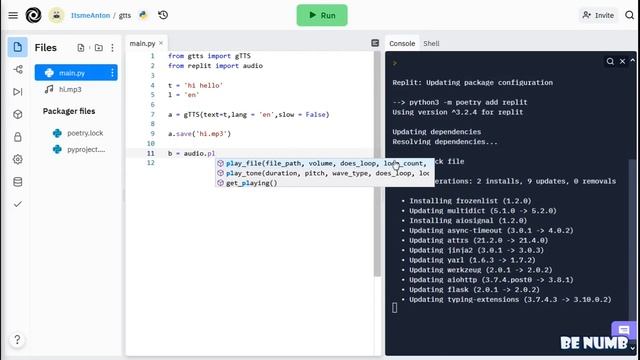Clear the console with X icon
Image resolution: width=640 pixels, height=360 pixels.
(x=622, y=61)
